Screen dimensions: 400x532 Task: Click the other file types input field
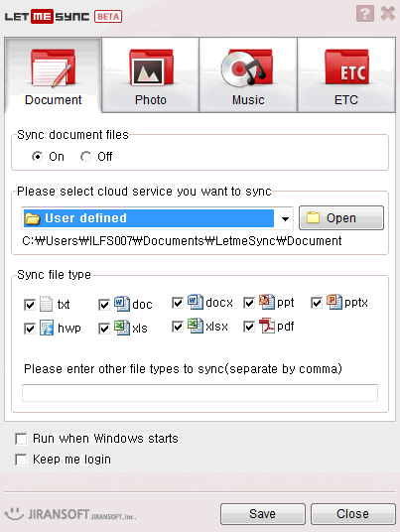pyautogui.click(x=200, y=393)
